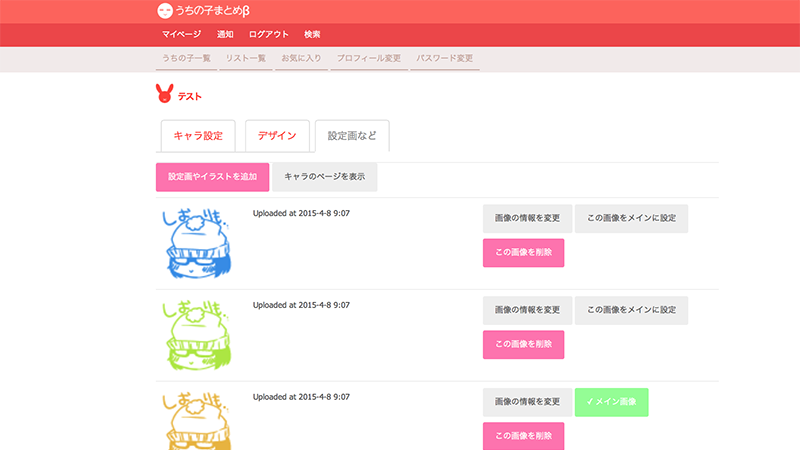This screenshot has width=800, height=450.
Task: Open the blue character illustration thumbnail
Action: click(x=196, y=244)
